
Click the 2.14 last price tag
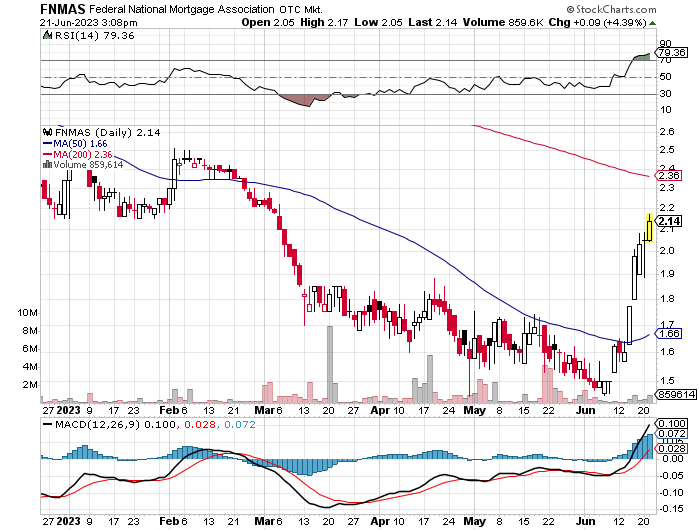tap(668, 221)
